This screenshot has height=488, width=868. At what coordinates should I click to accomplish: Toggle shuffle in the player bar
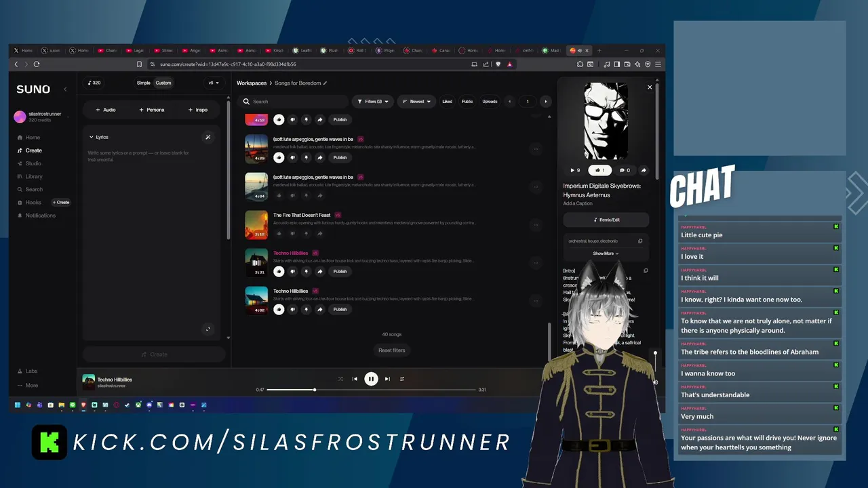click(x=340, y=379)
